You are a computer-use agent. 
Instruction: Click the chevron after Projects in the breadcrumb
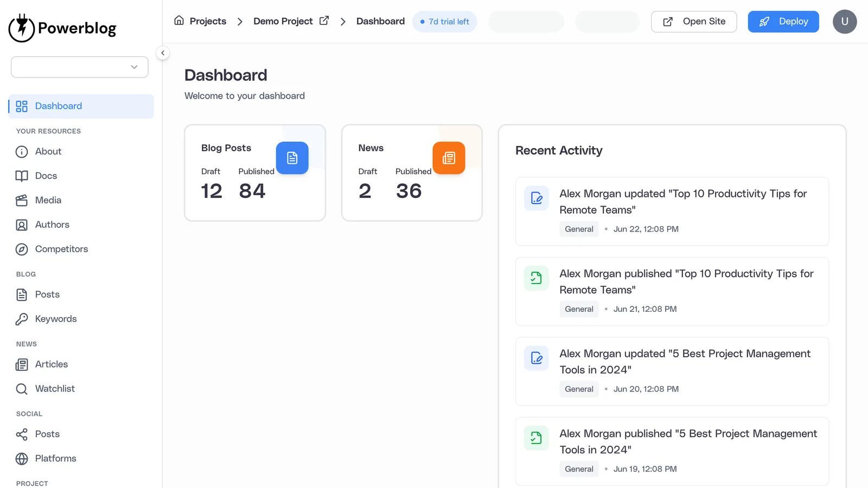pos(240,22)
